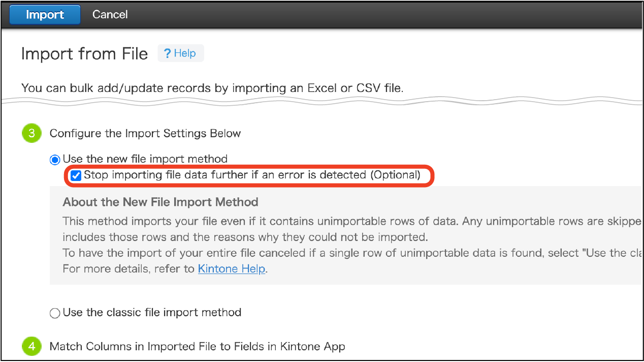Select the new file import method radio
This screenshot has height=362, width=644.
[55, 160]
